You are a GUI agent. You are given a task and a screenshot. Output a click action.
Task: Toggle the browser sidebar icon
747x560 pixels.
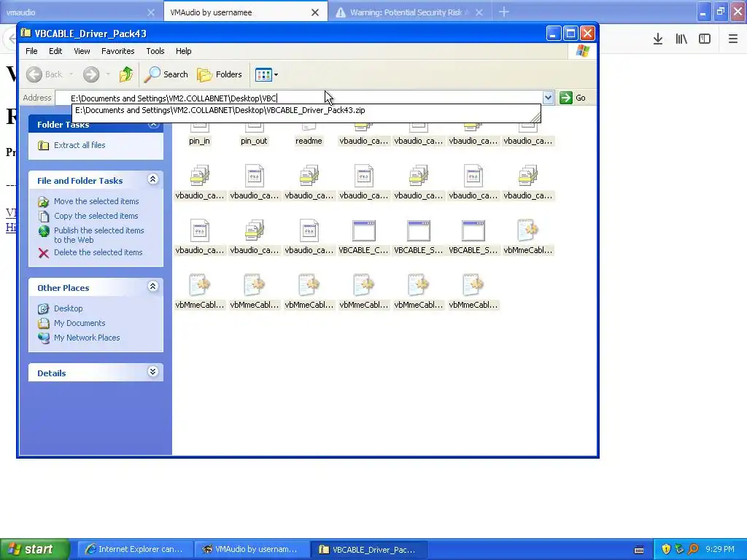tap(705, 39)
